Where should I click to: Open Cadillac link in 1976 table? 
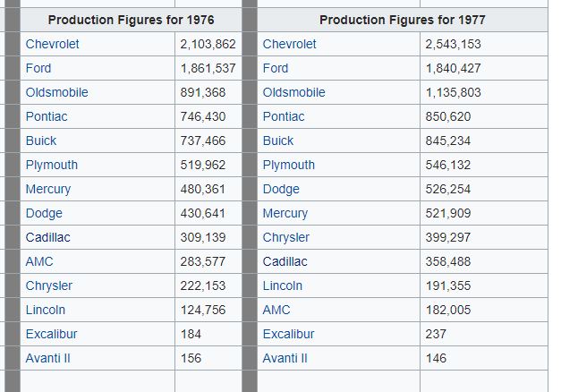(x=48, y=237)
